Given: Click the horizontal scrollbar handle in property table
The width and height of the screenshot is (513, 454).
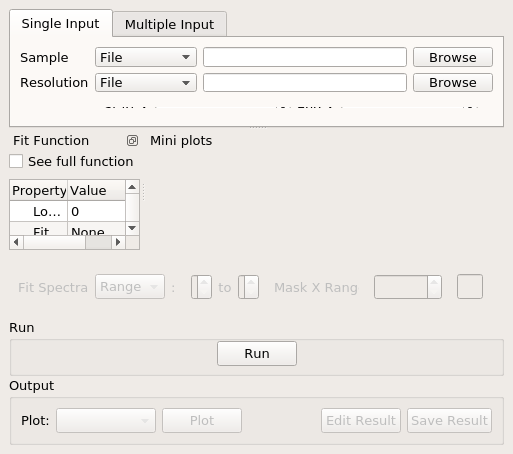Looking at the screenshot, I should (x=98, y=242).
